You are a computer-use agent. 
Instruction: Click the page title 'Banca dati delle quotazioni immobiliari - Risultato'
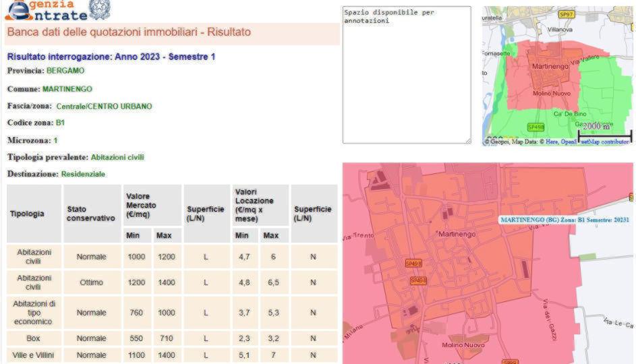[x=129, y=32]
